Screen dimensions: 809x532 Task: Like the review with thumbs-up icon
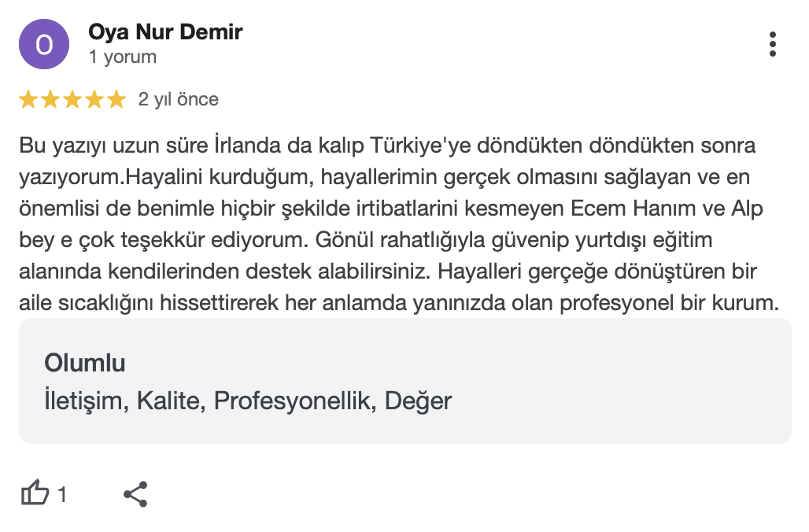[35, 493]
